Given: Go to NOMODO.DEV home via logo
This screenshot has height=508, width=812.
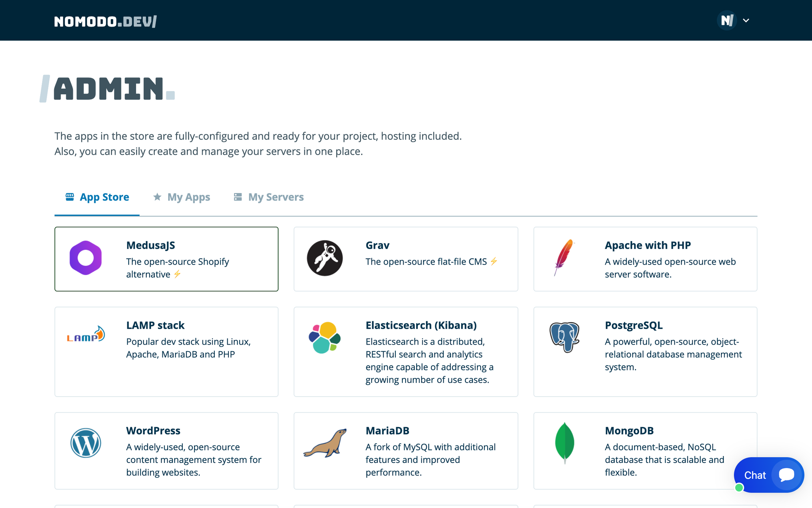Looking at the screenshot, I should tap(106, 21).
